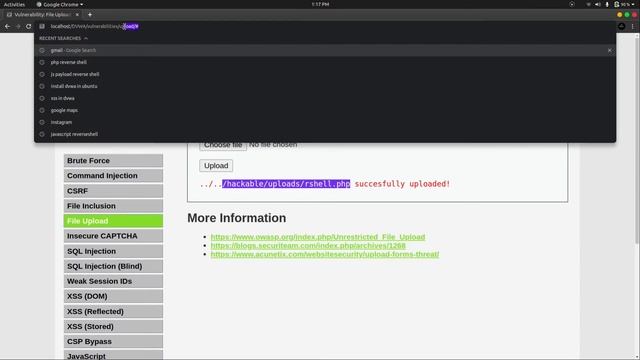Click the More Information heading

point(237,218)
